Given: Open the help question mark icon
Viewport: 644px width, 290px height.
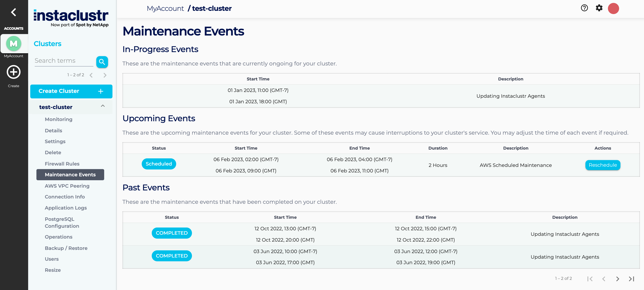Looking at the screenshot, I should (x=584, y=8).
